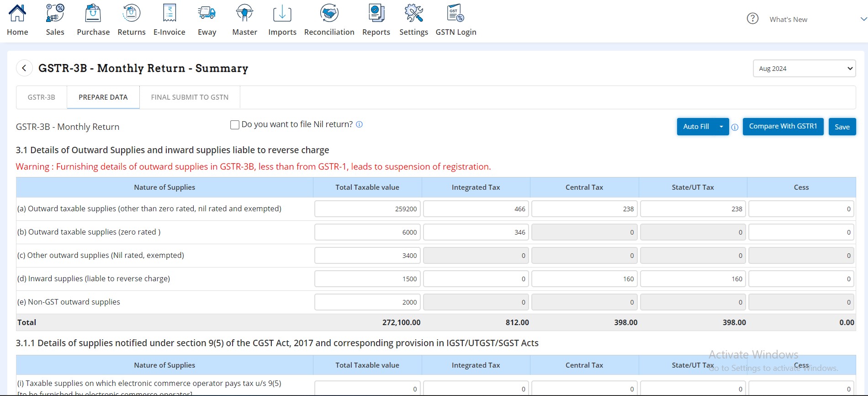Edit reverse charge Cess field

(801, 279)
